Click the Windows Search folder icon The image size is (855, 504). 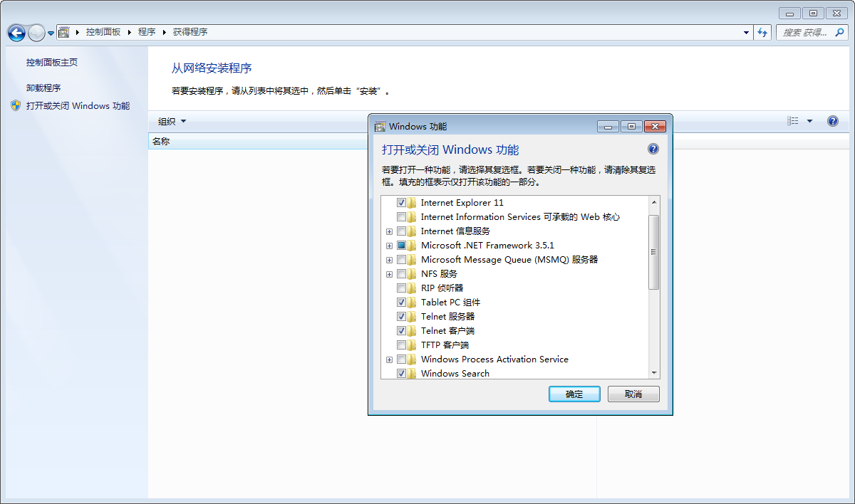click(x=413, y=374)
